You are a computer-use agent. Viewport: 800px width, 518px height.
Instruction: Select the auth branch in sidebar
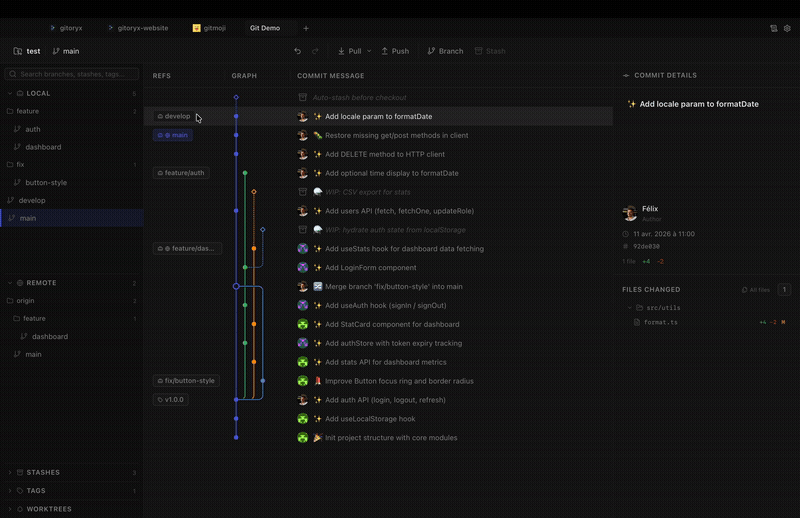click(71, 129)
